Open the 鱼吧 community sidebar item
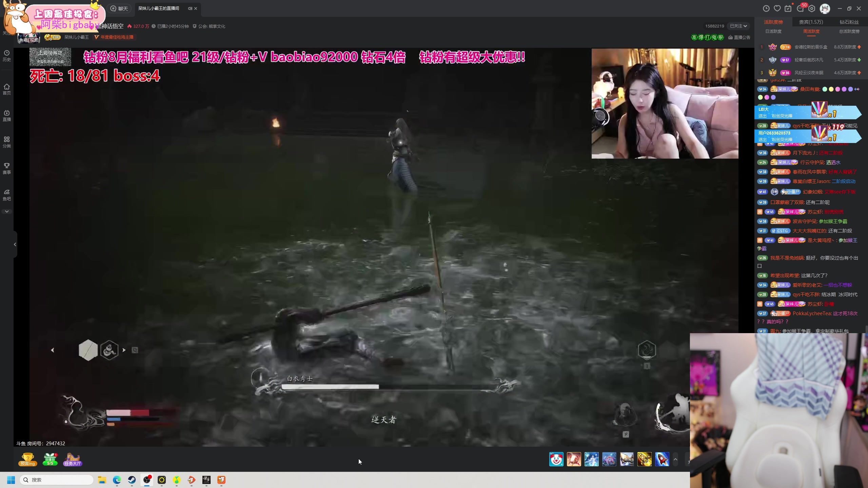The image size is (868, 488). [x=7, y=195]
